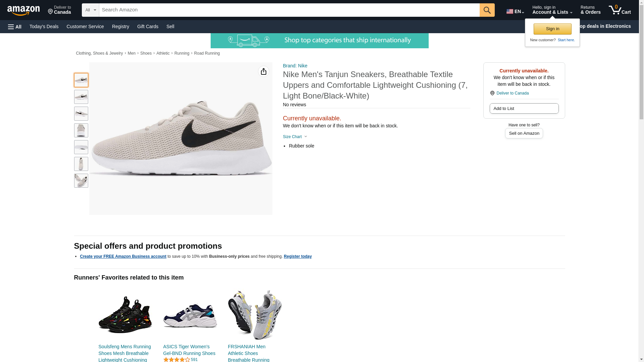Open Account & Lists menu
Image resolution: width=644 pixels, height=362 pixels.
[552, 10]
